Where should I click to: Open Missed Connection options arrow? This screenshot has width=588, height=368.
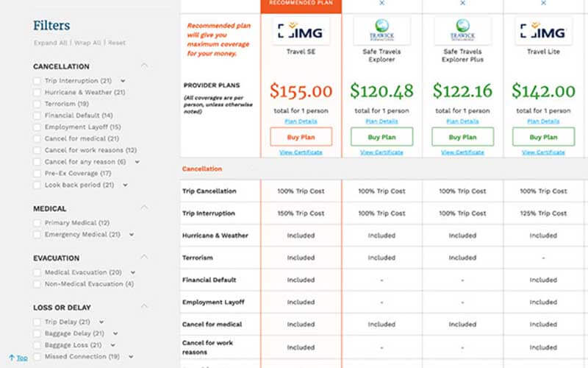[x=131, y=356]
